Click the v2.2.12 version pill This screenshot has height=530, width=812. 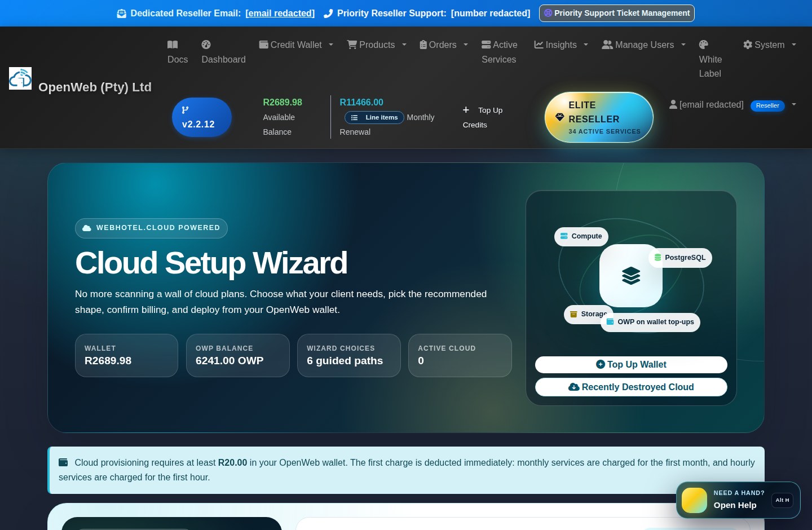pos(202,117)
